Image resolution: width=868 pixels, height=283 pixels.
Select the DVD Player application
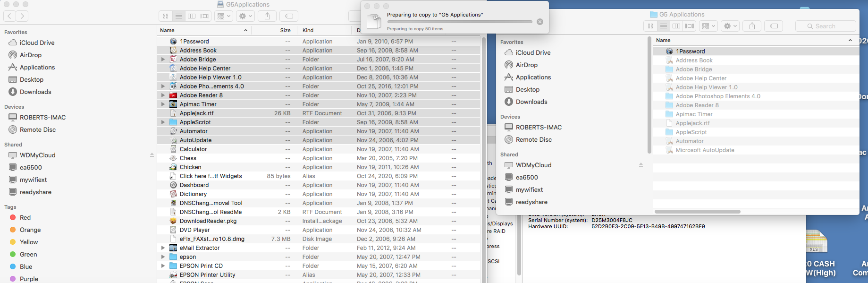(194, 230)
